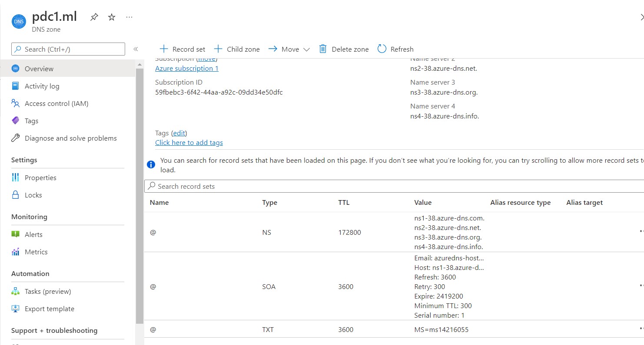Sort by the TTL column header

click(344, 203)
